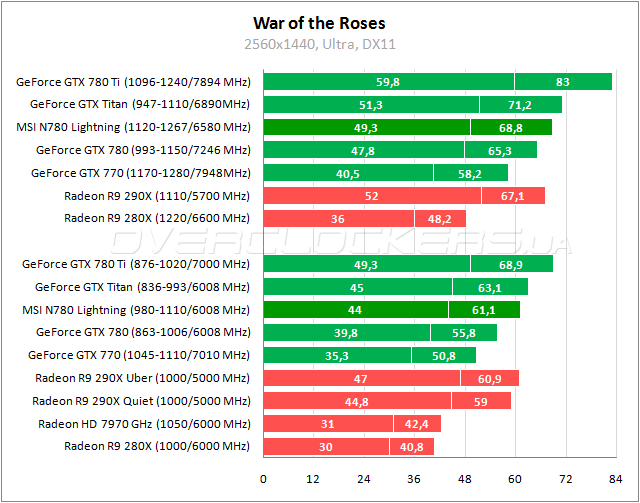Click the dark green bar segment showing 44

[353, 310]
